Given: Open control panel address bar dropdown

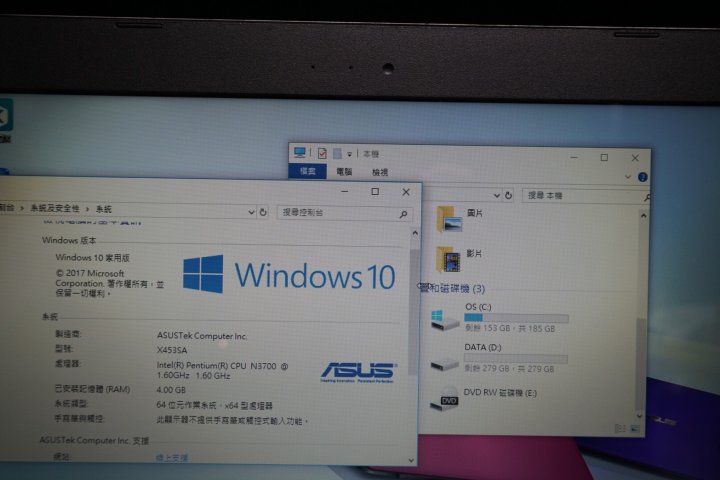Looking at the screenshot, I should [x=251, y=212].
